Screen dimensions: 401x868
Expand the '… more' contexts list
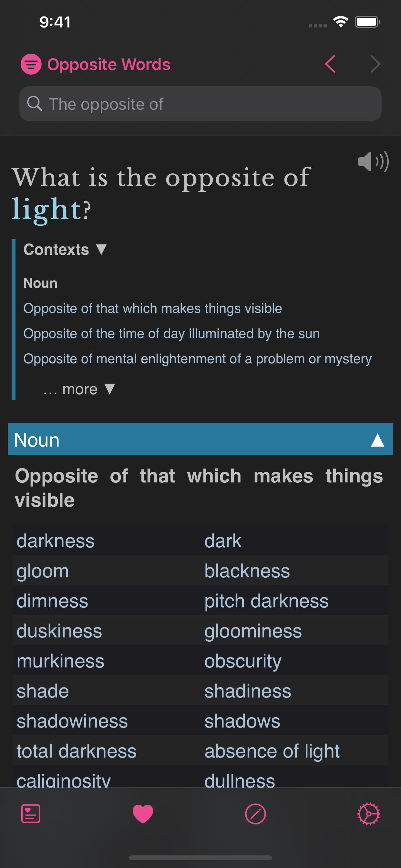79,389
